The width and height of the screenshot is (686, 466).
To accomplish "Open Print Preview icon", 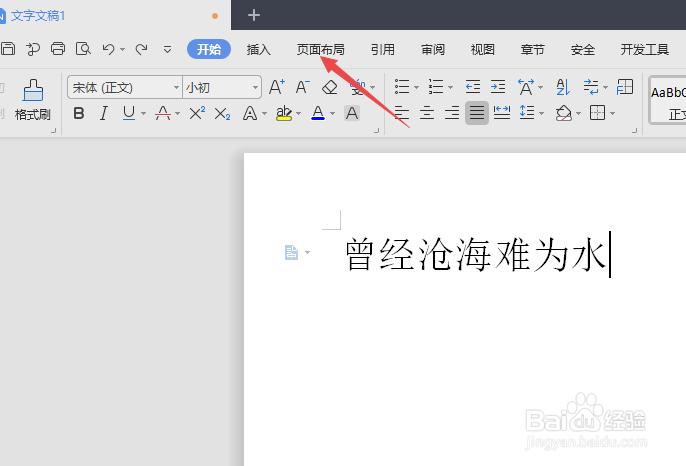I will (83, 49).
